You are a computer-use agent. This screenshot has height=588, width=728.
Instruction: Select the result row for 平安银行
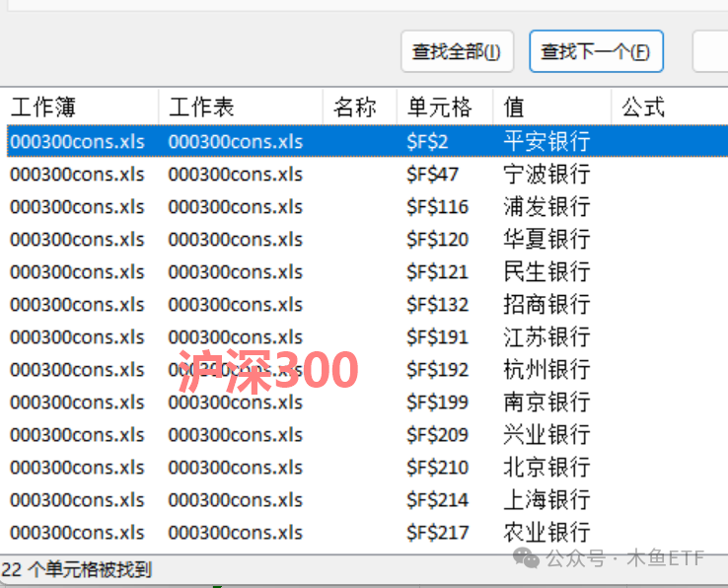(x=367, y=141)
